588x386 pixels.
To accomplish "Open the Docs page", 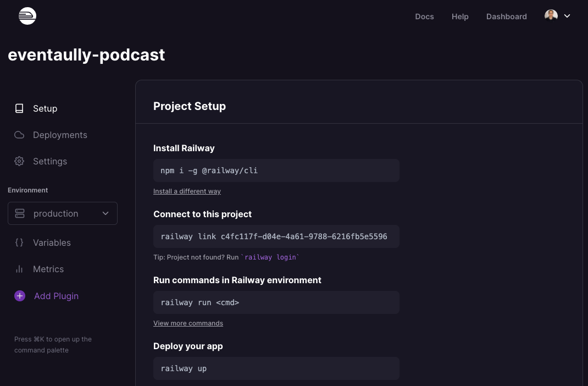I will tap(424, 16).
